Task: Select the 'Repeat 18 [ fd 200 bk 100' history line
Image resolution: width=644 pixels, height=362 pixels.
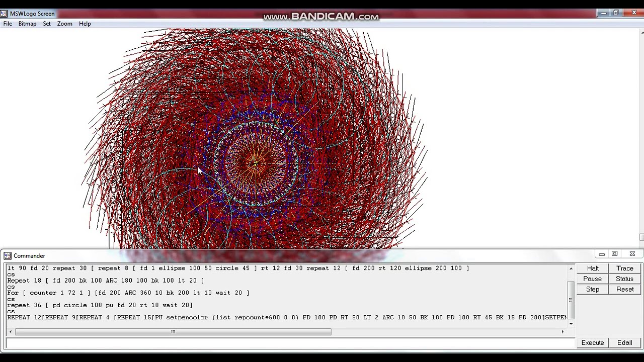Action: pyautogui.click(x=106, y=281)
